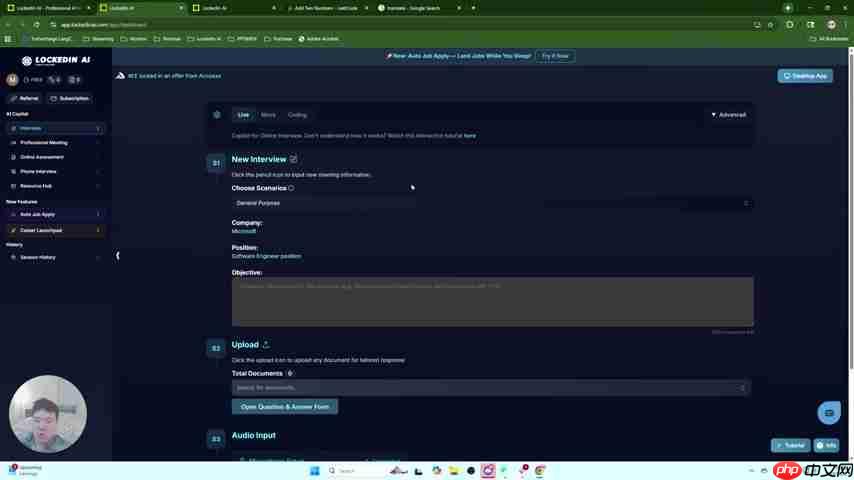854x480 pixels.
Task: Click the Microsoft company value
Action: (244, 232)
